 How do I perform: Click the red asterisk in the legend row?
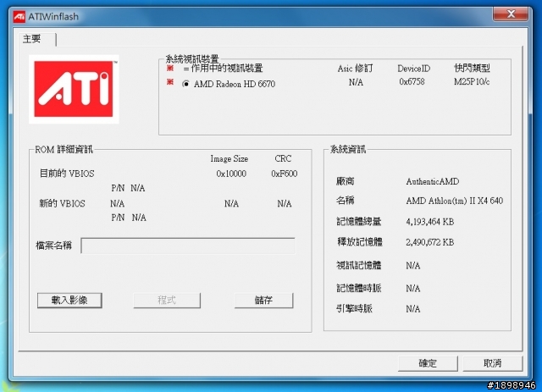click(169, 68)
